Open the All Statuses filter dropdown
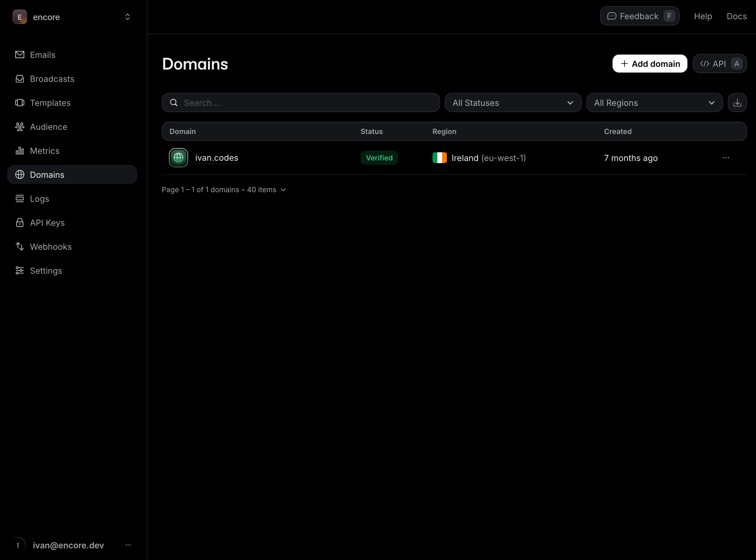This screenshot has width=756, height=560. pyautogui.click(x=513, y=102)
